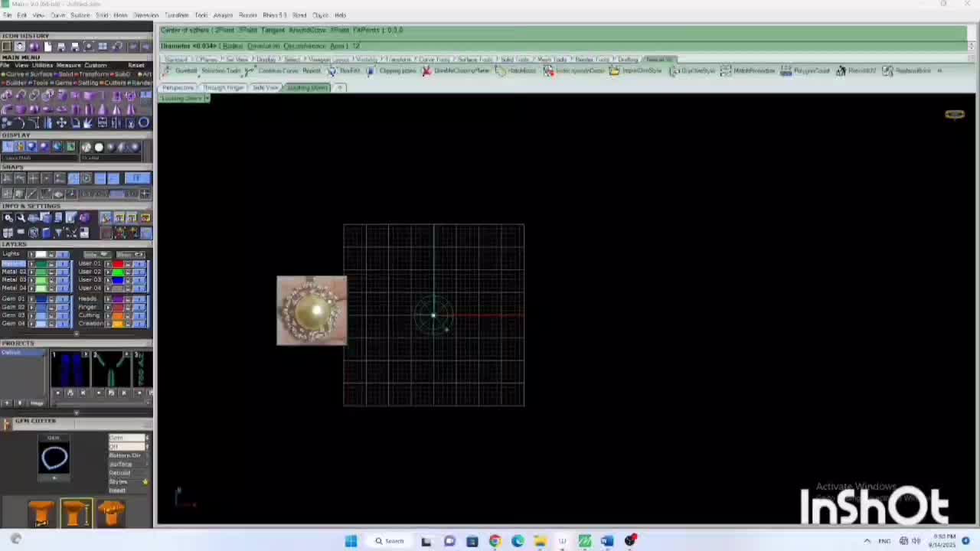The image size is (980, 551).
Task: Expand the Metal 02 layer arrow
Action: (31, 272)
